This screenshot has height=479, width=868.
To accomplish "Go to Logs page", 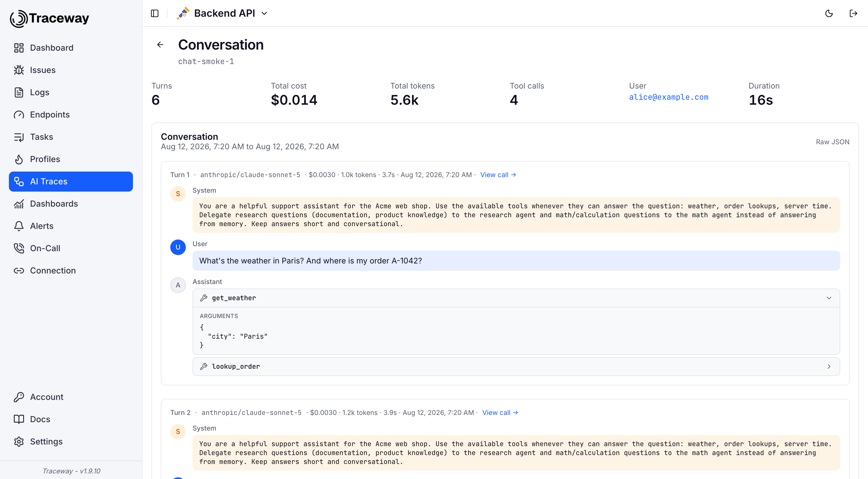I will tap(71, 92).
